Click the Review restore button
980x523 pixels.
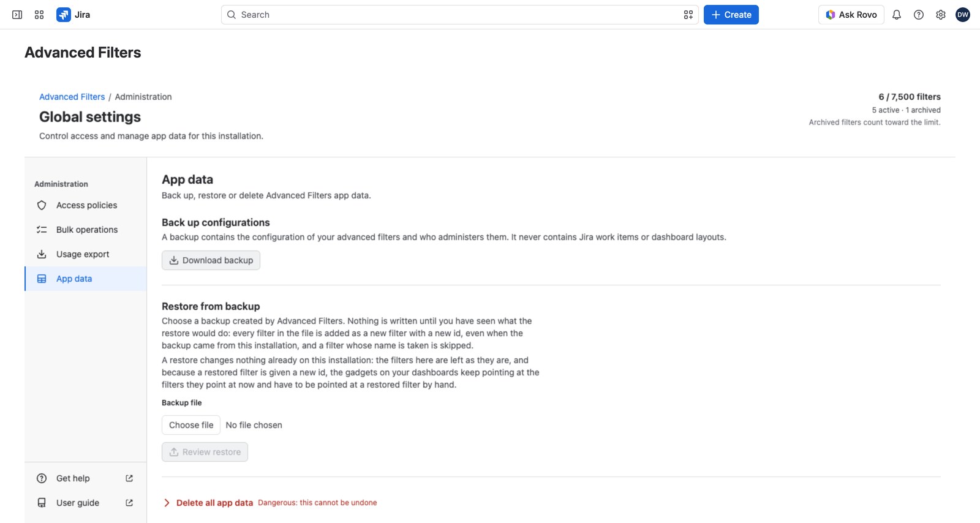[205, 452]
